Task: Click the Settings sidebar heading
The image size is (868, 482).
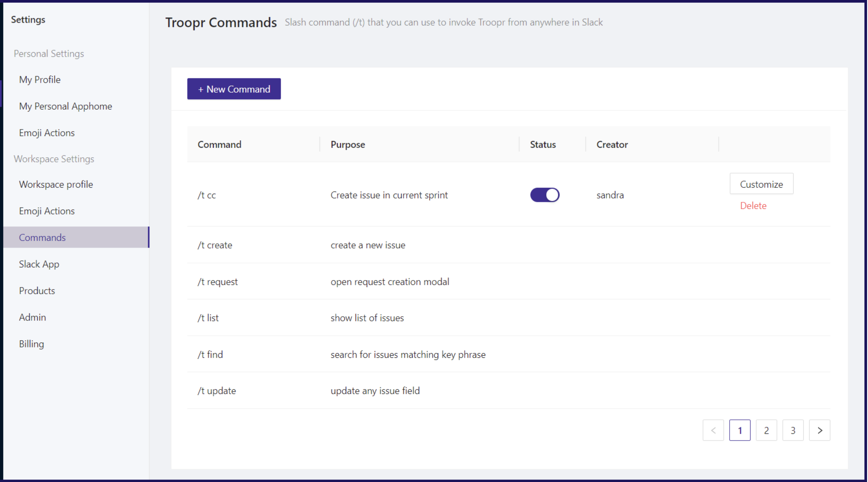Action: click(x=28, y=19)
